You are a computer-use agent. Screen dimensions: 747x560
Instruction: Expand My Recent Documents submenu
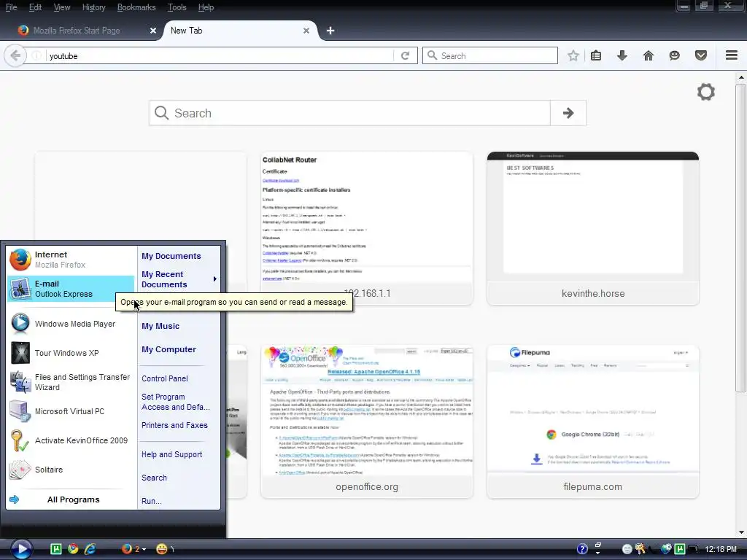179,279
